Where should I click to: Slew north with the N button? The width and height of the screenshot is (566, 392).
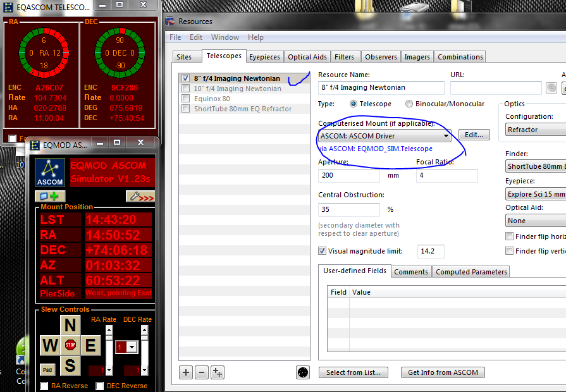coord(70,325)
